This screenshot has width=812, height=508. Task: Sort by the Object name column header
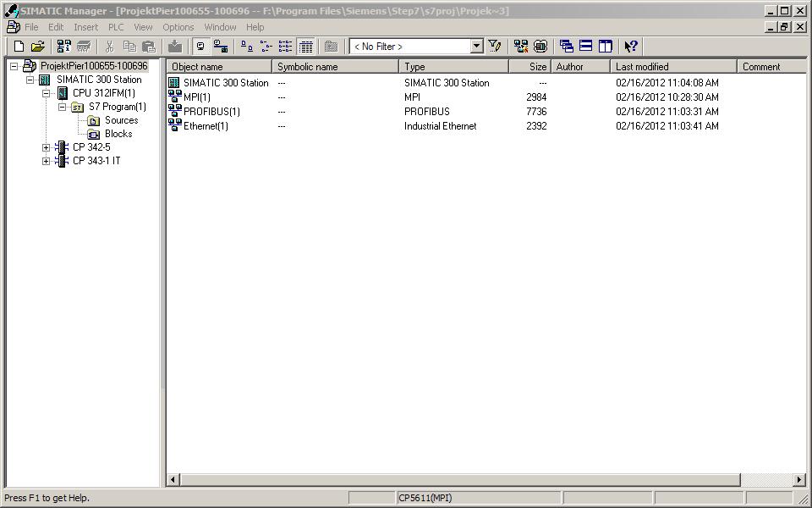click(x=219, y=66)
